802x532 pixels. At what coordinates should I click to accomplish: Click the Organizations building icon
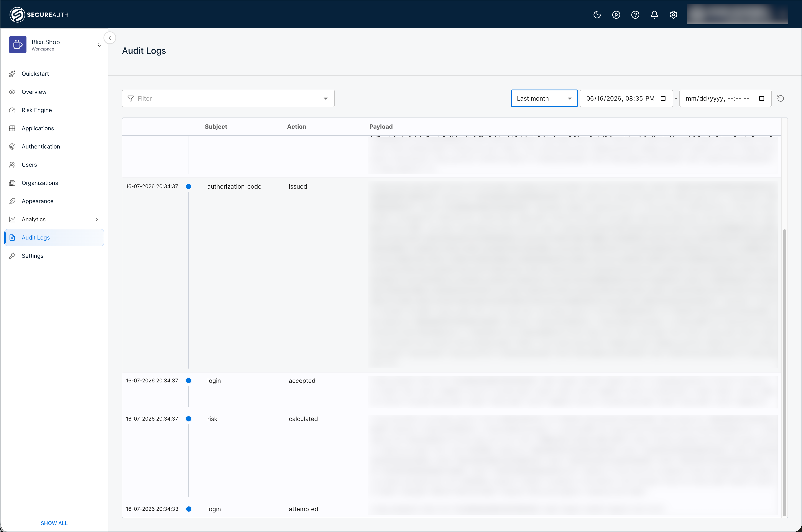(12, 183)
